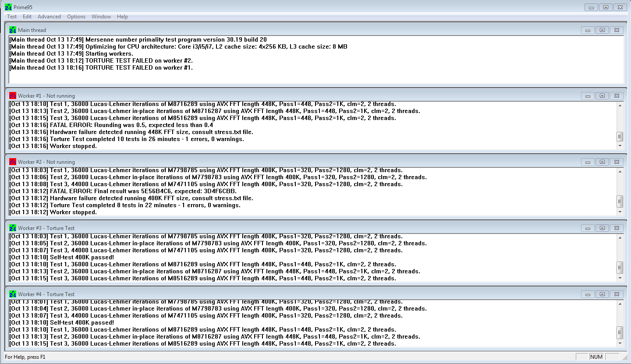Maximize the Worker #3 child window
This screenshot has width=631, height=364.
tap(603, 228)
